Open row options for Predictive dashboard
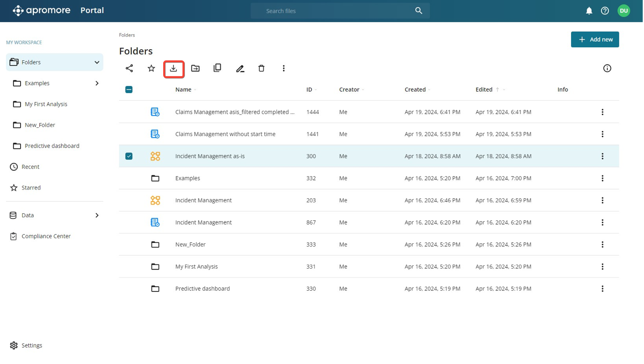Image resolution: width=644 pixels, height=364 pixels. 602,289
